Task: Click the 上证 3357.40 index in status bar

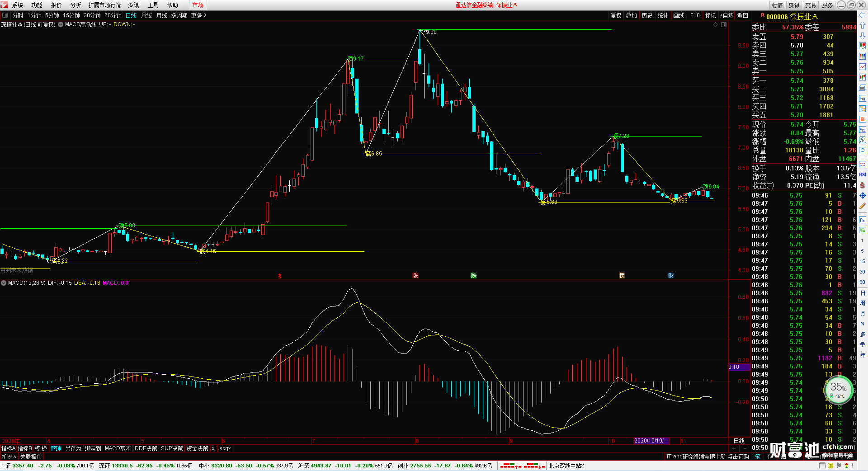Action: (17, 466)
